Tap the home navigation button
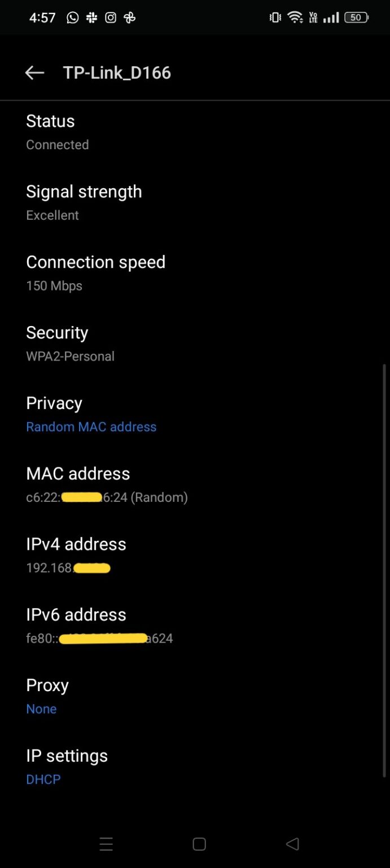The width and height of the screenshot is (390, 868). (x=199, y=844)
